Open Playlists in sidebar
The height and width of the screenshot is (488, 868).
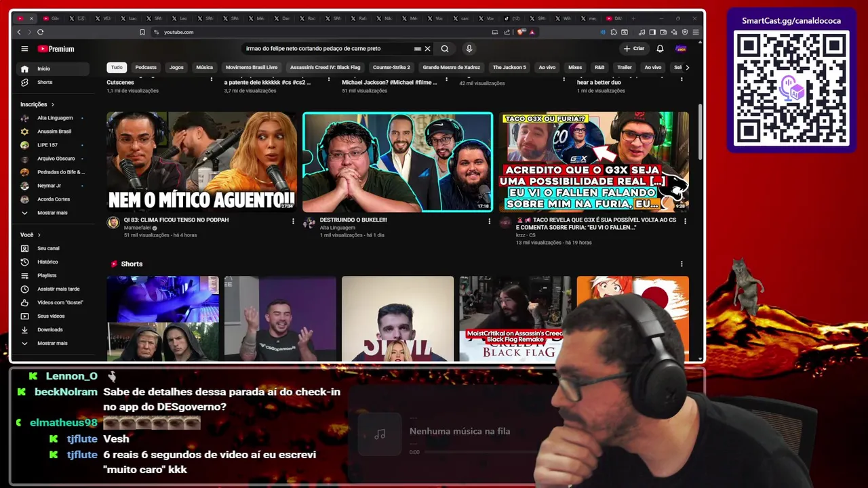point(53,275)
